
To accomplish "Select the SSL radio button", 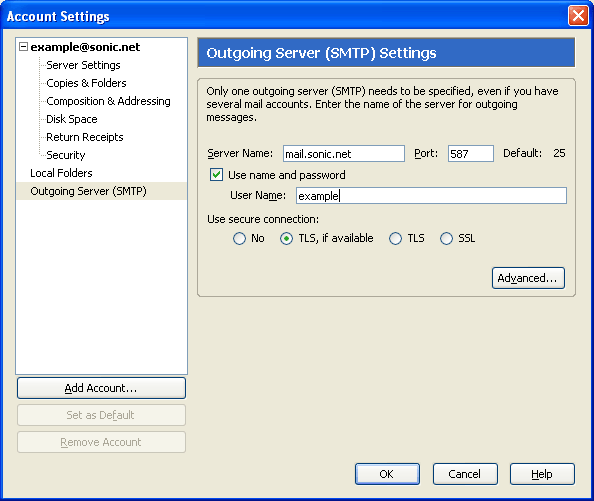I will tap(446, 239).
